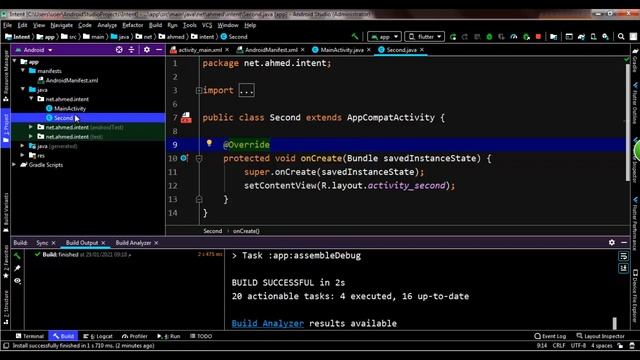Select MainActivity in project tree
Viewport: 640px width, 360px height.
(70, 109)
